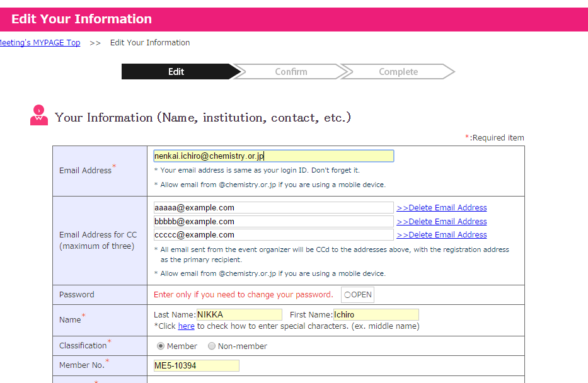The height and width of the screenshot is (383, 588).
Task: Select the Confirm step tab
Action: pyautogui.click(x=291, y=72)
